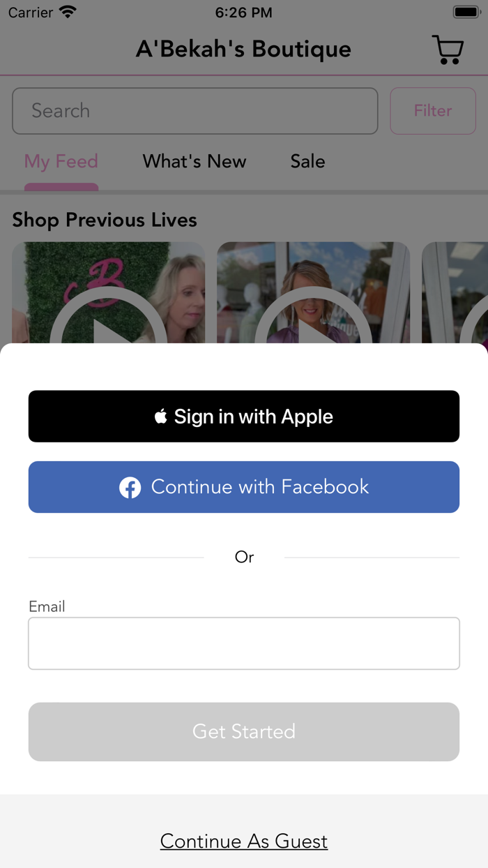Continue with Facebook
The height and width of the screenshot is (868, 488).
[x=244, y=487]
